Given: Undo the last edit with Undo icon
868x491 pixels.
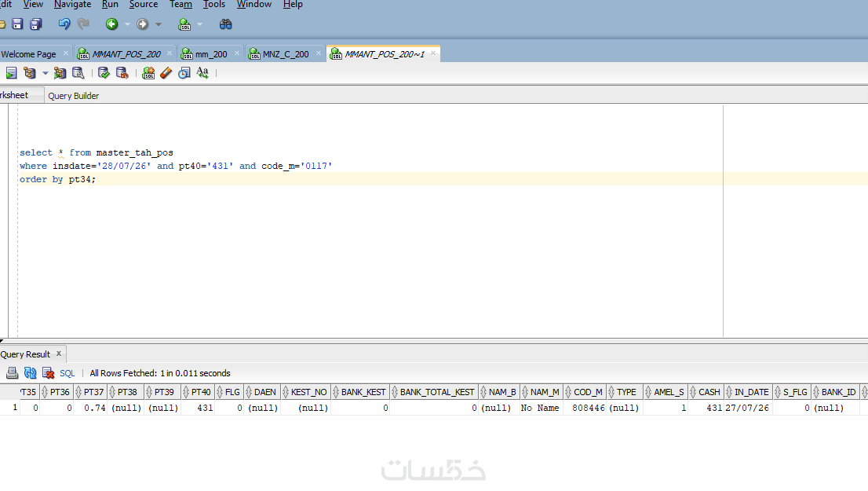Looking at the screenshot, I should (64, 24).
